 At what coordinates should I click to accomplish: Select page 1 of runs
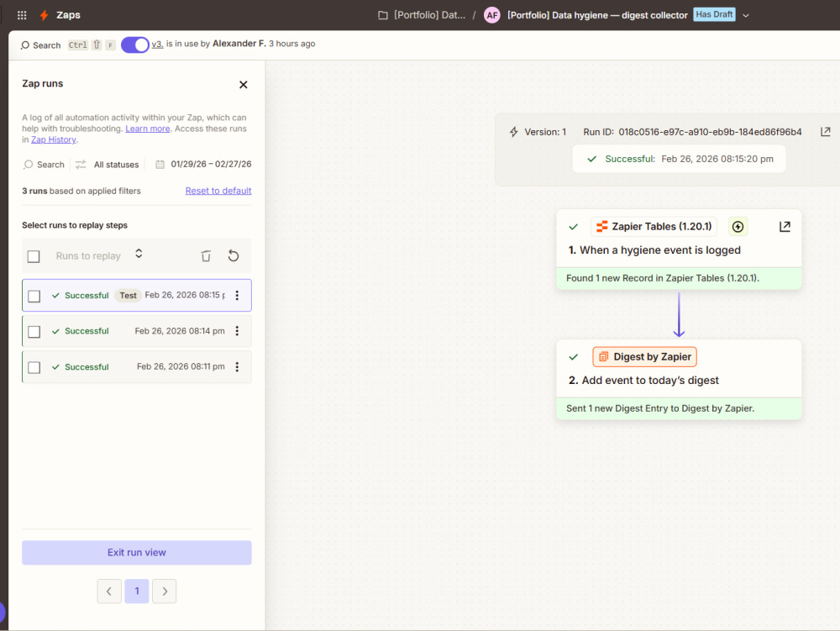click(x=137, y=592)
